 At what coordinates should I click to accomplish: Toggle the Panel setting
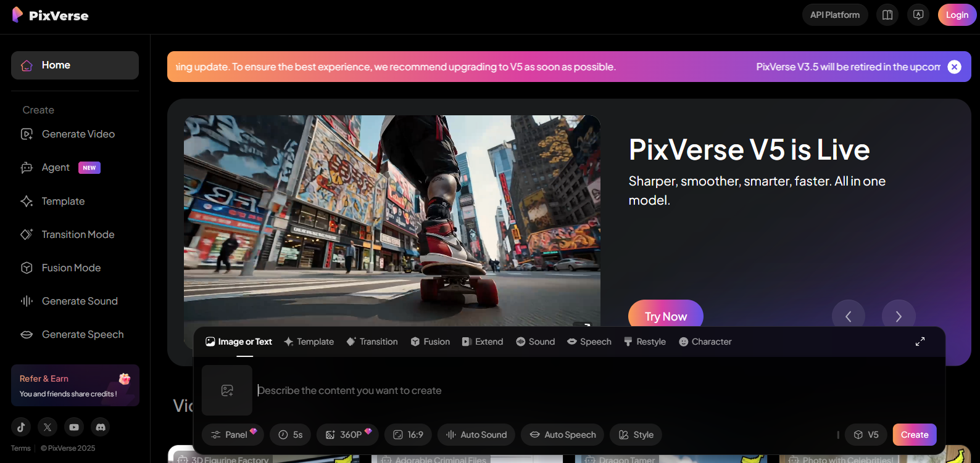tap(232, 435)
